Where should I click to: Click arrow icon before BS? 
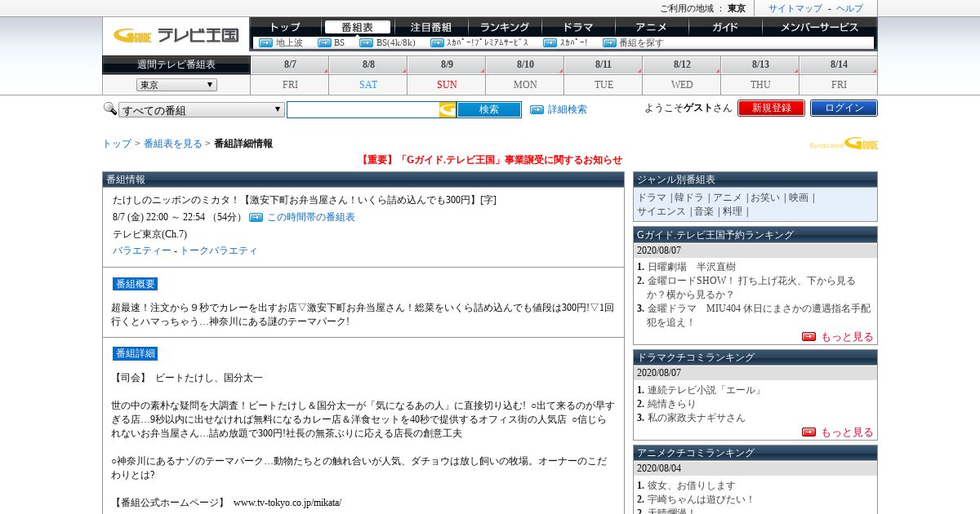pos(324,42)
